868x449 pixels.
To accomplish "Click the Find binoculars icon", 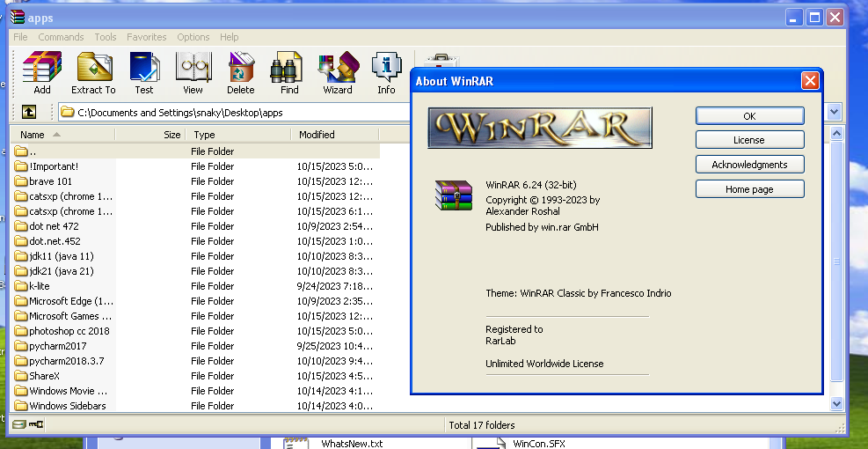I will [287, 67].
